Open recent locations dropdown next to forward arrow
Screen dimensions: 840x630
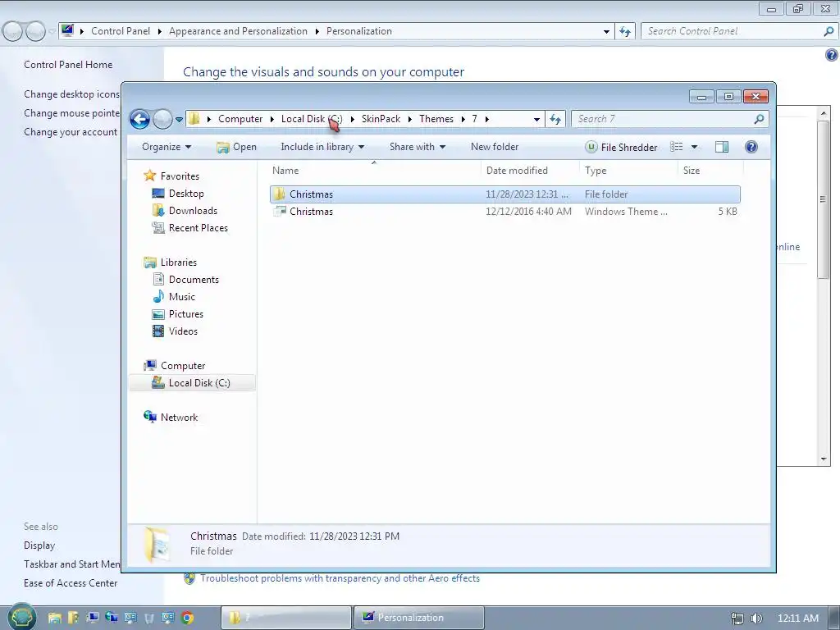pos(179,120)
